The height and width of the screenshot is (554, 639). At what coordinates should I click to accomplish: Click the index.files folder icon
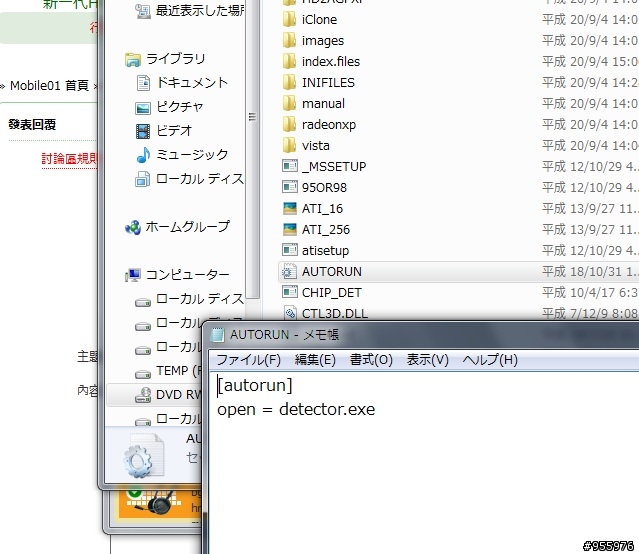point(289,62)
